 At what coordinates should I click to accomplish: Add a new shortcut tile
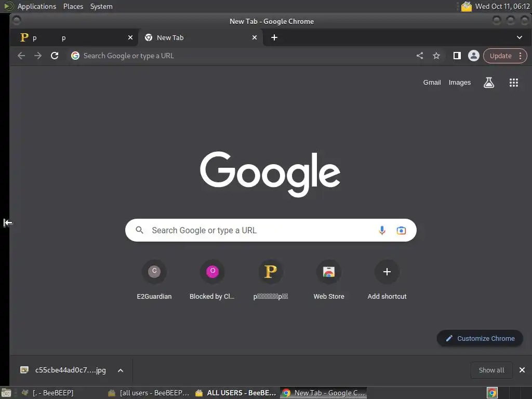click(x=387, y=280)
